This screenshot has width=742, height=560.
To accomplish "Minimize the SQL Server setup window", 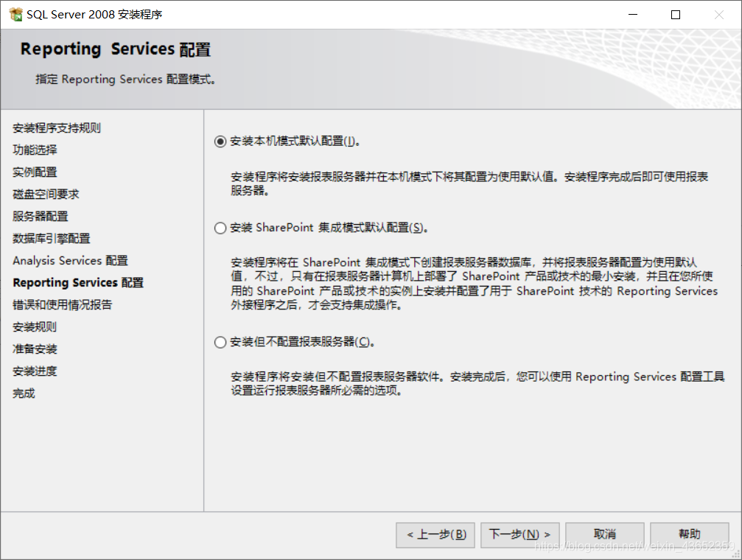I will click(x=633, y=15).
